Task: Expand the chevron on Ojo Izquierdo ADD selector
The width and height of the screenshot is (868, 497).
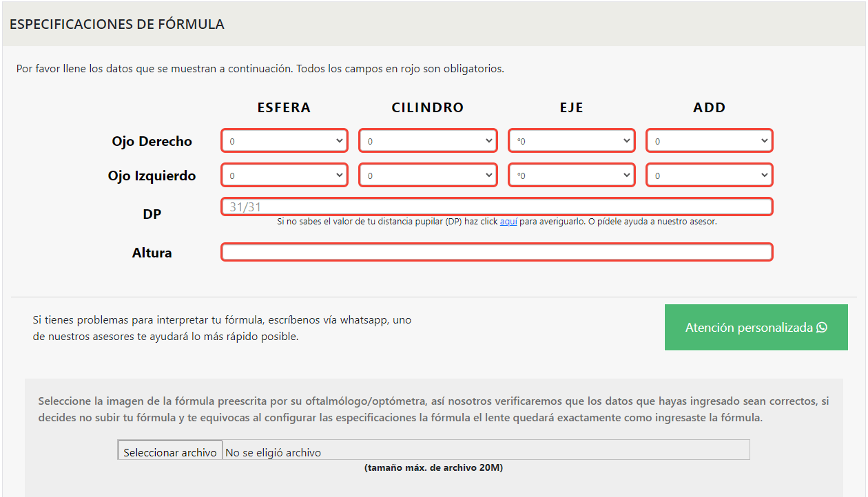Action: tap(765, 175)
